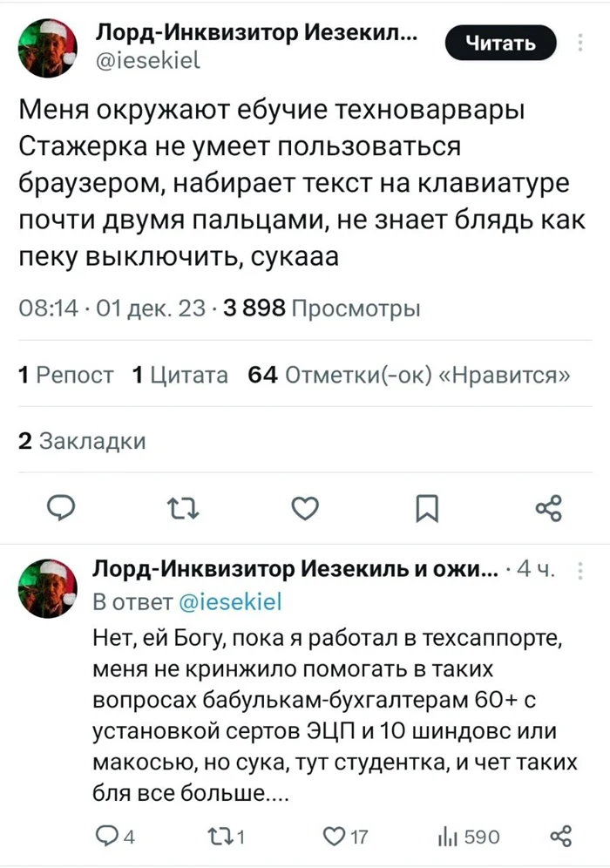
Task: Like the reply showing 17 likes
Action: coord(334,835)
